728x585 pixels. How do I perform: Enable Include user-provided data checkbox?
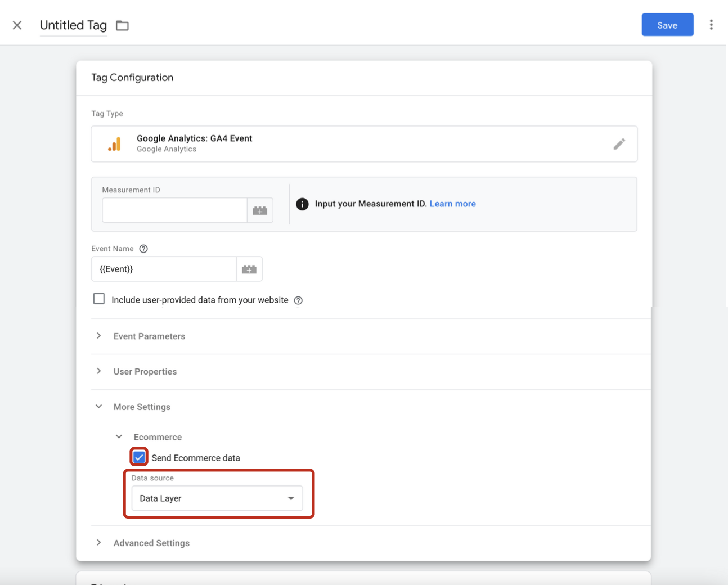99,299
